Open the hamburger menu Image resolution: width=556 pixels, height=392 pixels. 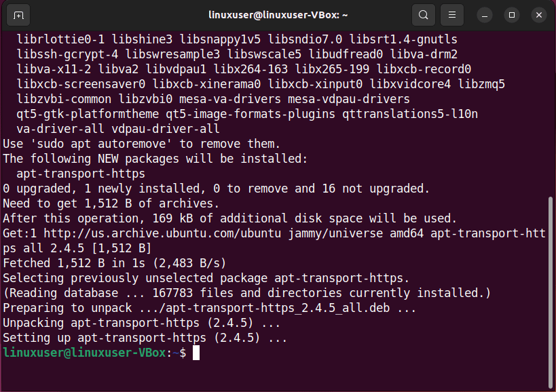click(450, 15)
